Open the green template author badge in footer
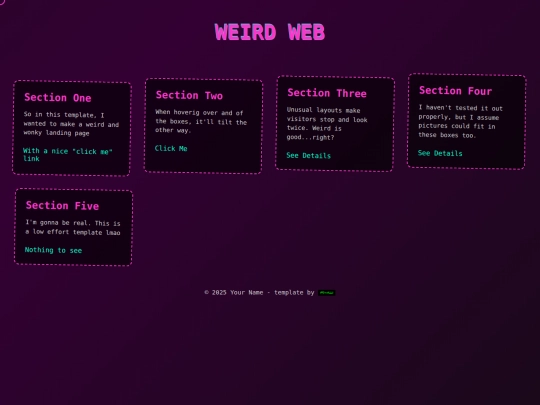Screen dimensions: 540x405 [326, 293]
